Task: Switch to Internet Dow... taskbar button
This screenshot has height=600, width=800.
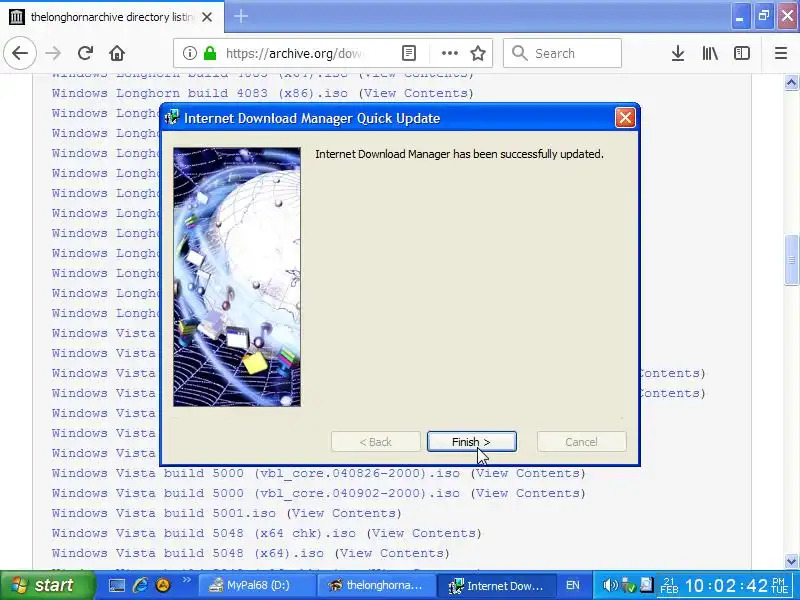Action: click(496, 585)
